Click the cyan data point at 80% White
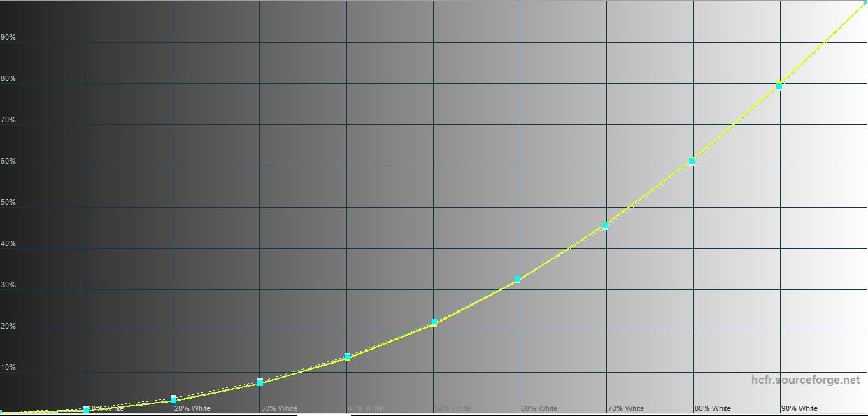The width and height of the screenshot is (868, 416). [692, 162]
